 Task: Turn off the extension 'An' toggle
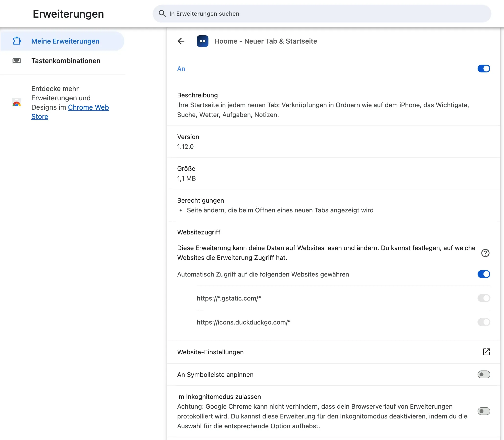click(484, 69)
